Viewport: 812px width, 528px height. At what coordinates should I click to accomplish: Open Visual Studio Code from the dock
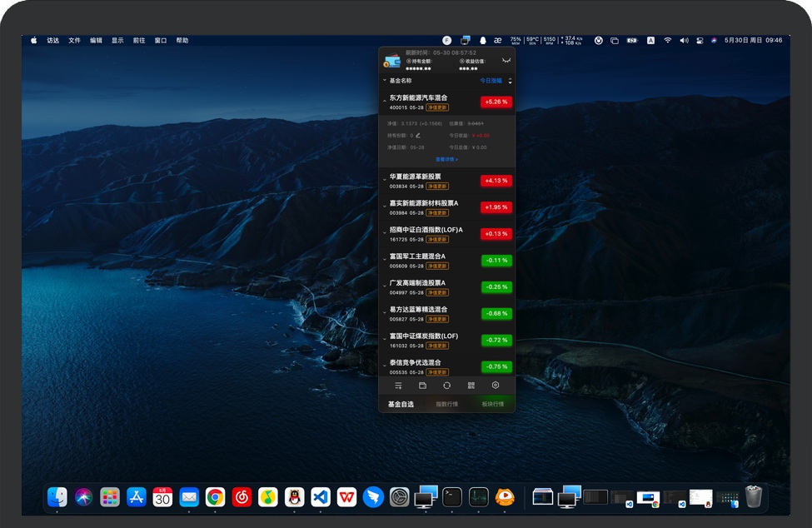tap(321, 497)
